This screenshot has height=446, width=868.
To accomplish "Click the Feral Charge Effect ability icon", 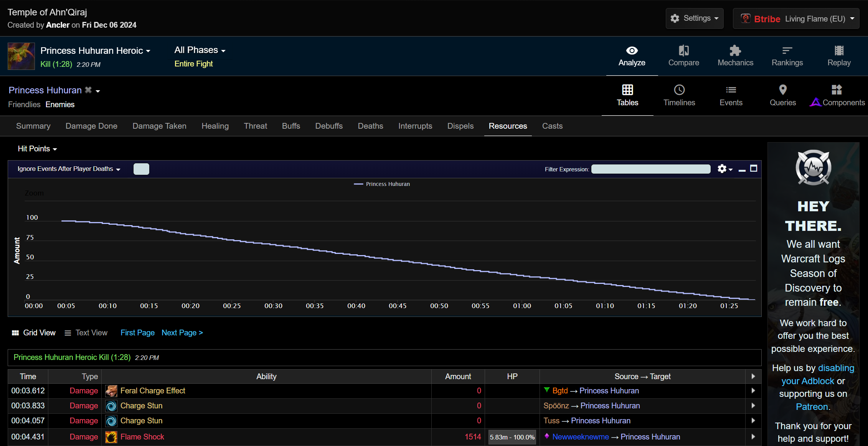I will click(111, 391).
